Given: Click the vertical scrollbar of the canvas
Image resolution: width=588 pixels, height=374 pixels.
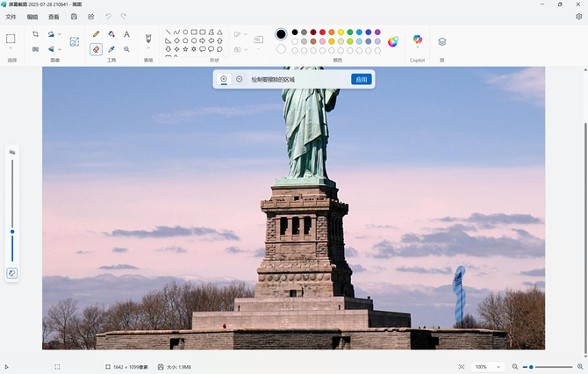Looking at the screenshot, I should (585, 238).
